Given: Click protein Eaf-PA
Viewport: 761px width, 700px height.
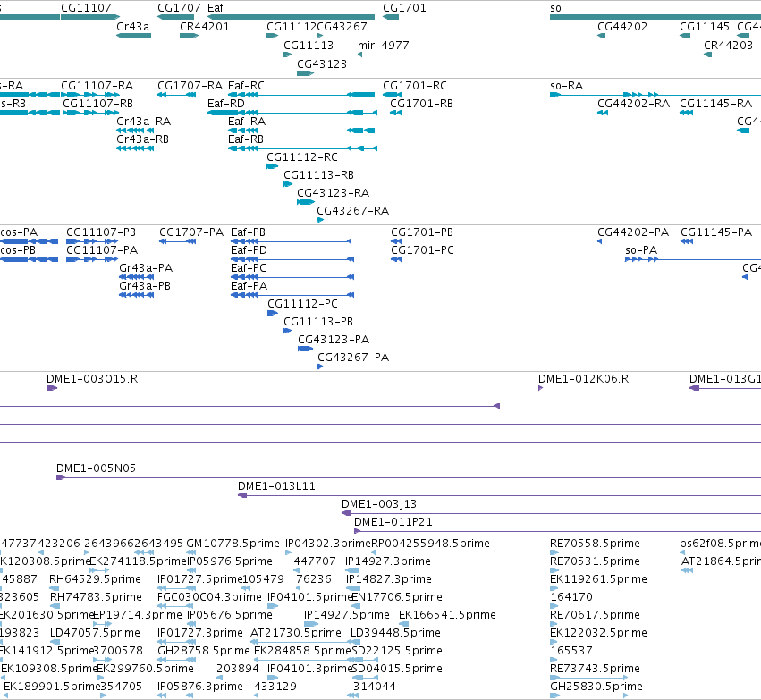Looking at the screenshot, I should [249, 286].
